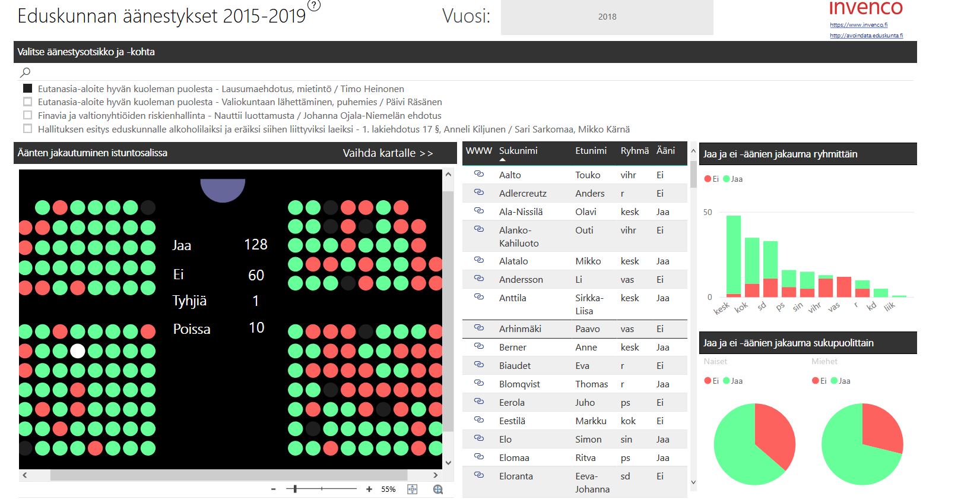Check the Päivi Räsänen euthanasia vote checkbox
The height and width of the screenshot is (499, 980).
27,102
